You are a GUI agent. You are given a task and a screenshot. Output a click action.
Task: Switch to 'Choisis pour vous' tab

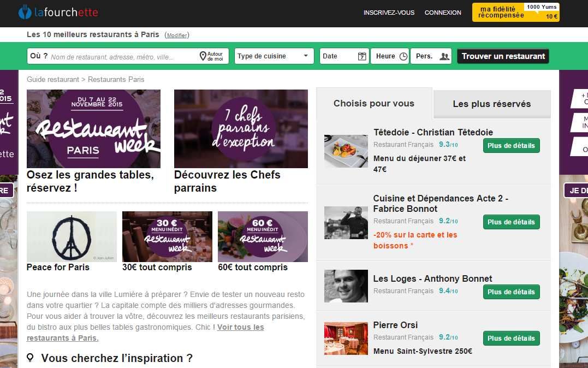(374, 104)
